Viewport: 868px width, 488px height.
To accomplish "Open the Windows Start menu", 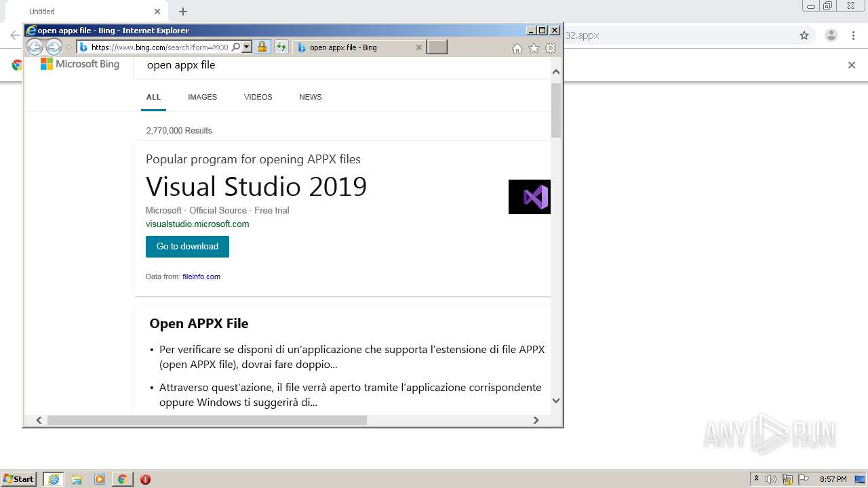I will click(x=19, y=479).
